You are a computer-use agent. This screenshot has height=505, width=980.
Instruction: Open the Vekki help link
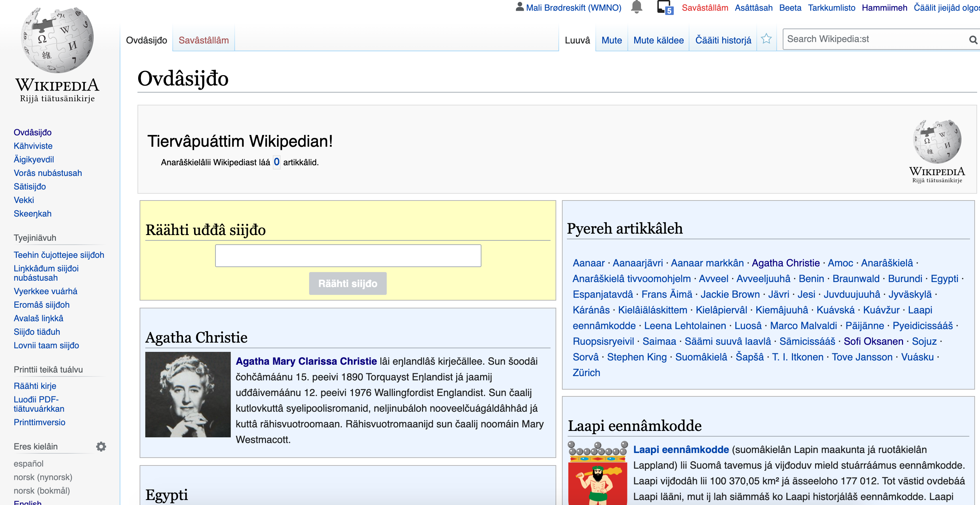point(24,200)
